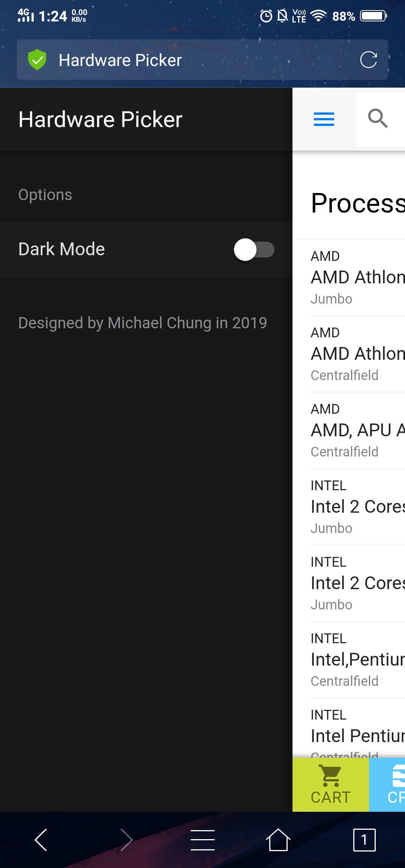405x868 pixels.
Task: Choose the Intel,Pentium Centralfield listing
Action: coord(358,660)
